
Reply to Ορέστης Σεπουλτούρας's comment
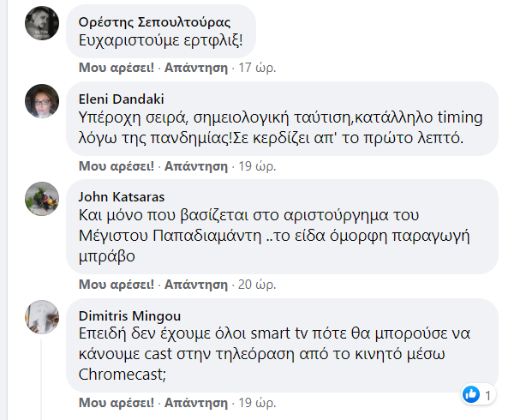196,68
